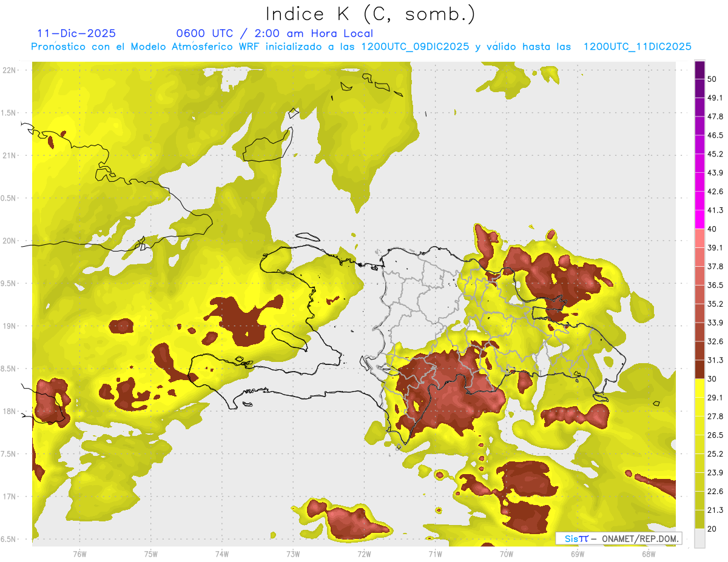Viewport: 728px width, 562px height.
Task: Pick the gray swatch below the 20 value
Action: 700,538
